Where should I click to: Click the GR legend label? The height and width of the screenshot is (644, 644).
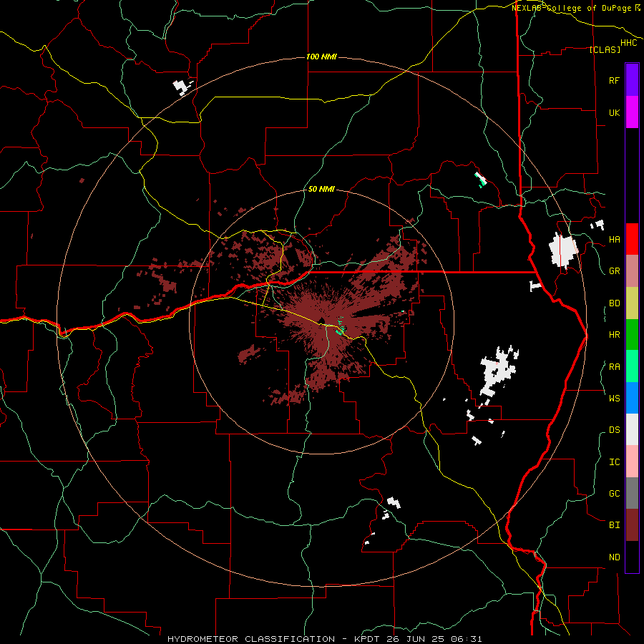coord(614,271)
